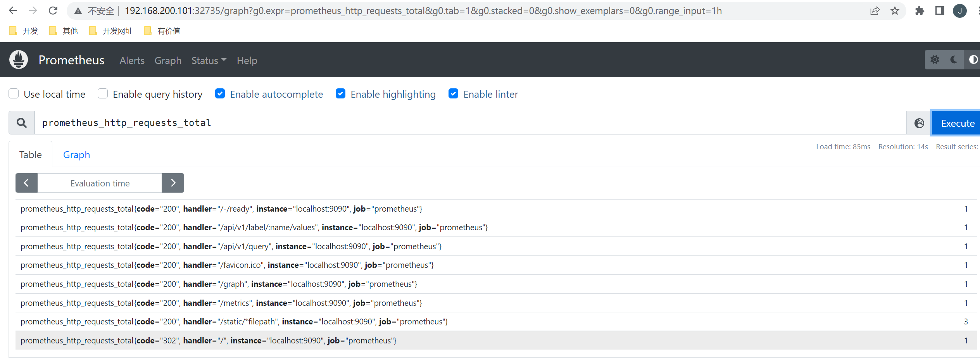Select the /api/v1/query handler row
Screen dimensions: 980x362
click(496, 247)
